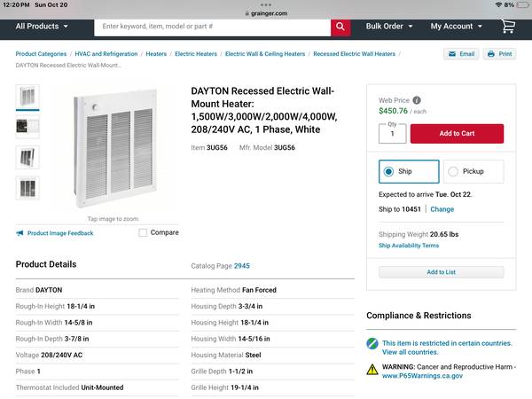
Task: Tap the three-dot multitasking icon
Action: pos(266,4)
